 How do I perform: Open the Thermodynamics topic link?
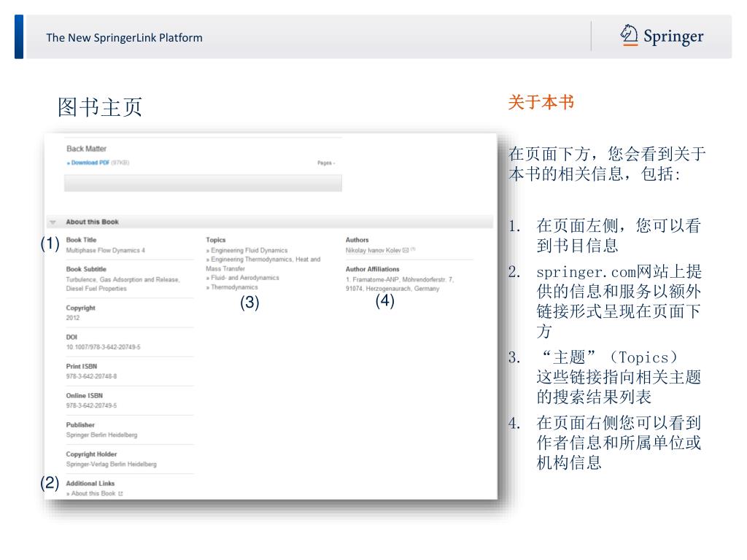pos(234,287)
